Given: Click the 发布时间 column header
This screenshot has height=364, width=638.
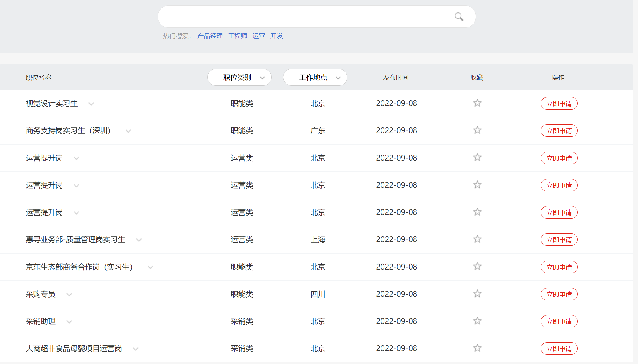Looking at the screenshot, I should pos(396,78).
